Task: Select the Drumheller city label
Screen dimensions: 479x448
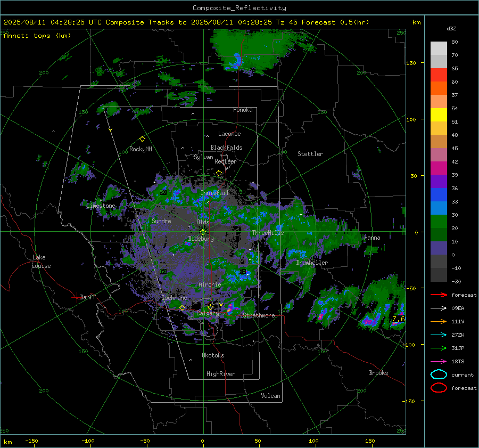Action: pos(312,263)
